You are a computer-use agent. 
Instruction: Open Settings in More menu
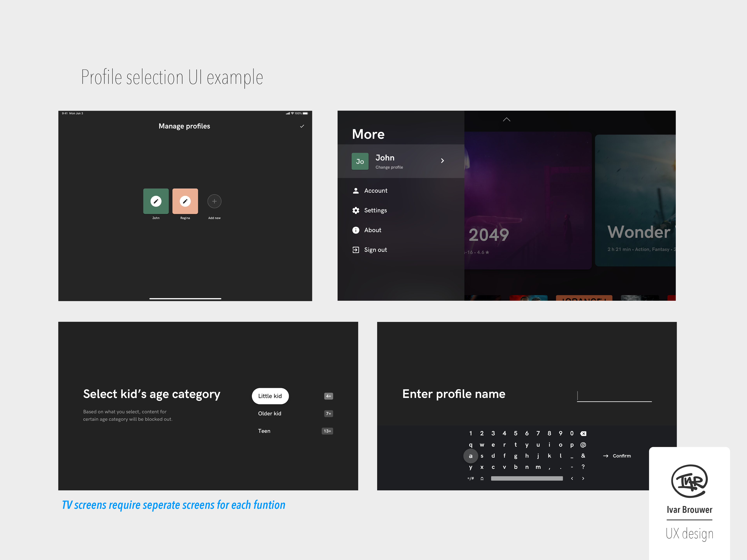pos(375,210)
